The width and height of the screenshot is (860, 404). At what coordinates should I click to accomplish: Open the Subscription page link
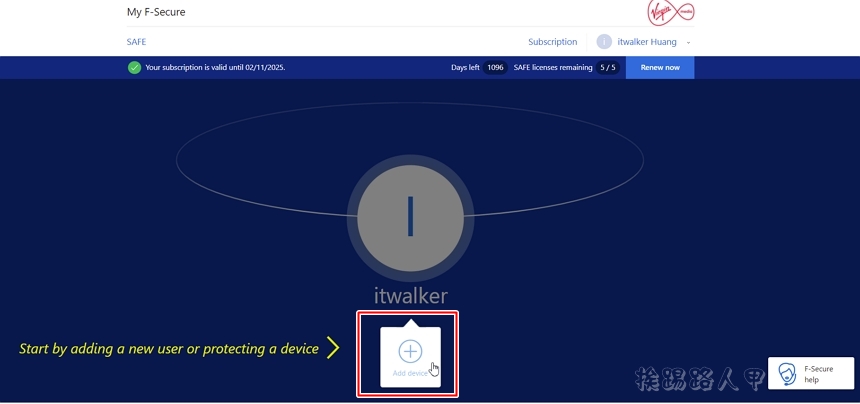(x=552, y=42)
